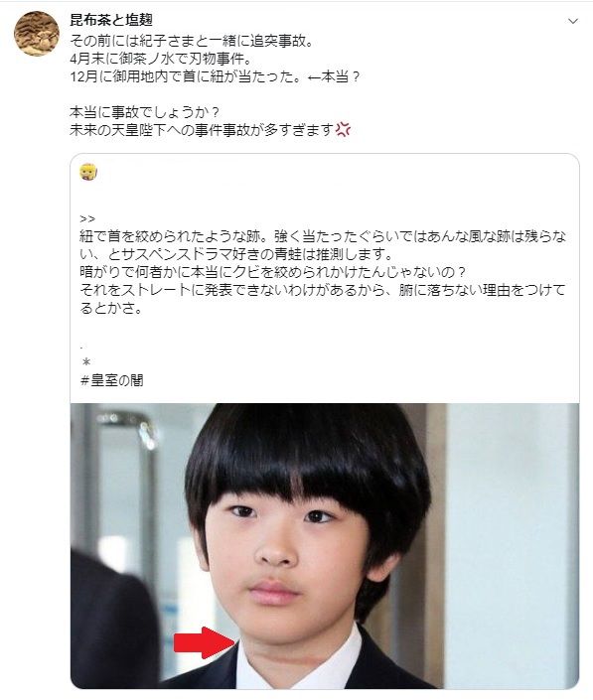Screen dimensions: 593x700
Task: Click the quoted tweet's small frog avatar
Action: click(x=88, y=172)
